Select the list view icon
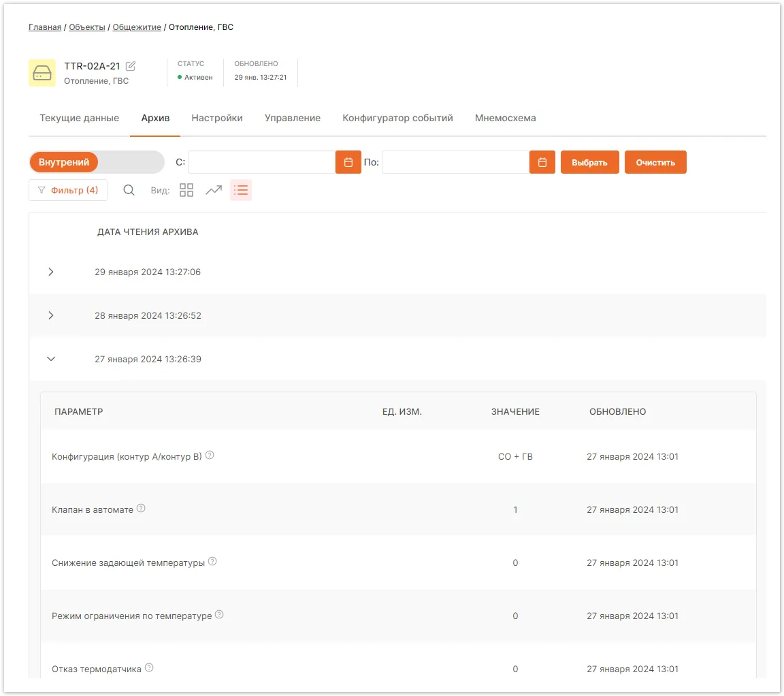784x696 pixels. (x=240, y=190)
